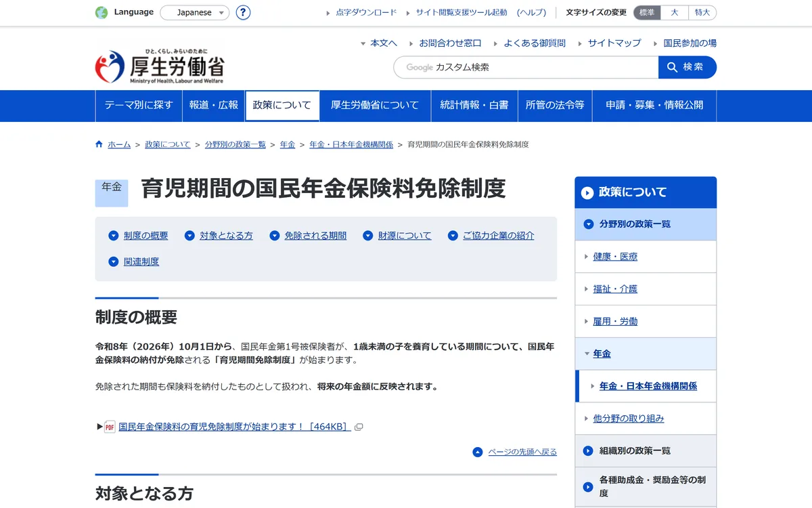Screen dimensions: 812x508
Task: Open テーマ別に探す menu
Action: tap(139, 105)
